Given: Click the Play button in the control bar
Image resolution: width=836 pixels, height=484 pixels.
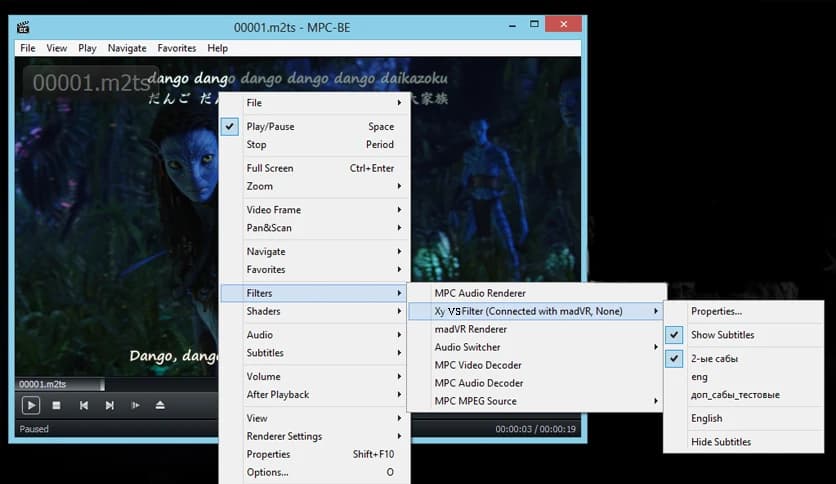Looking at the screenshot, I should 31,406.
